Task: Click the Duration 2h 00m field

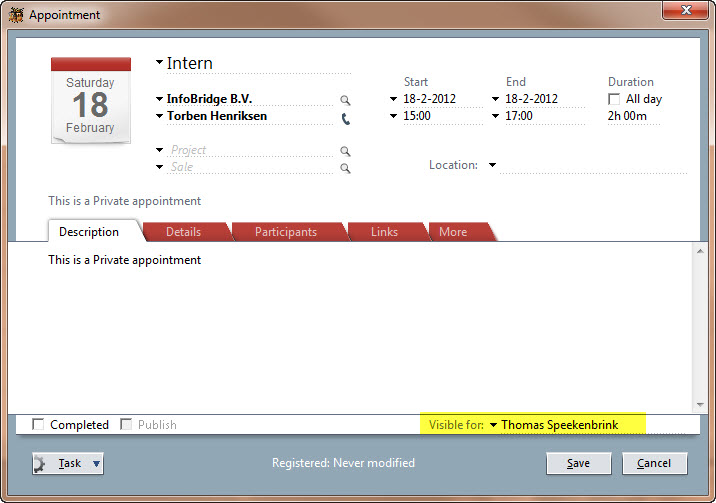Action: (633, 116)
